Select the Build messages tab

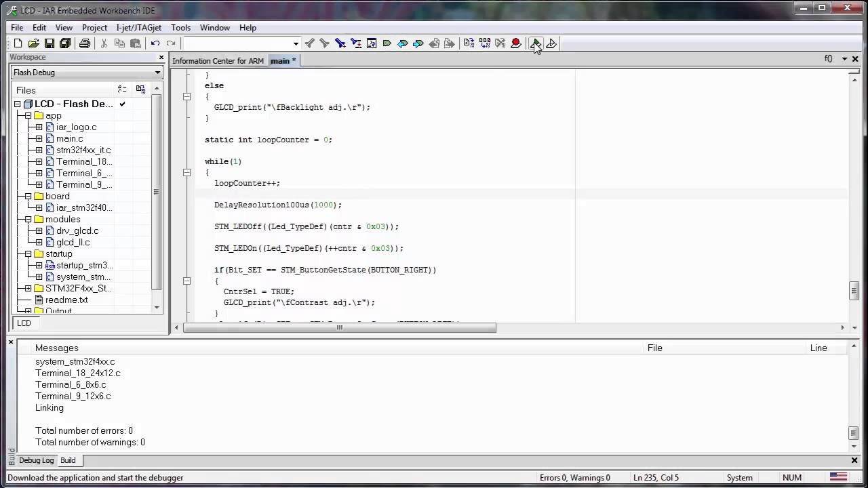[68, 460]
